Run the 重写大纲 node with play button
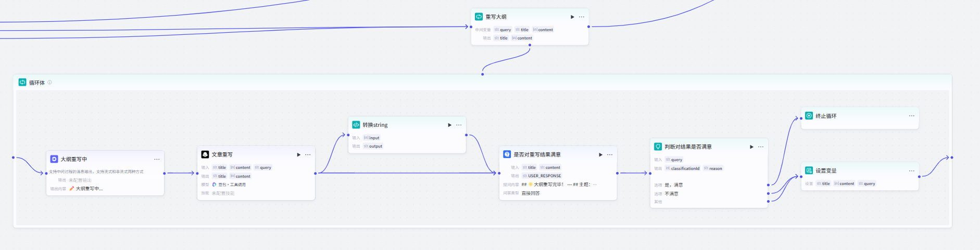 tap(572, 17)
